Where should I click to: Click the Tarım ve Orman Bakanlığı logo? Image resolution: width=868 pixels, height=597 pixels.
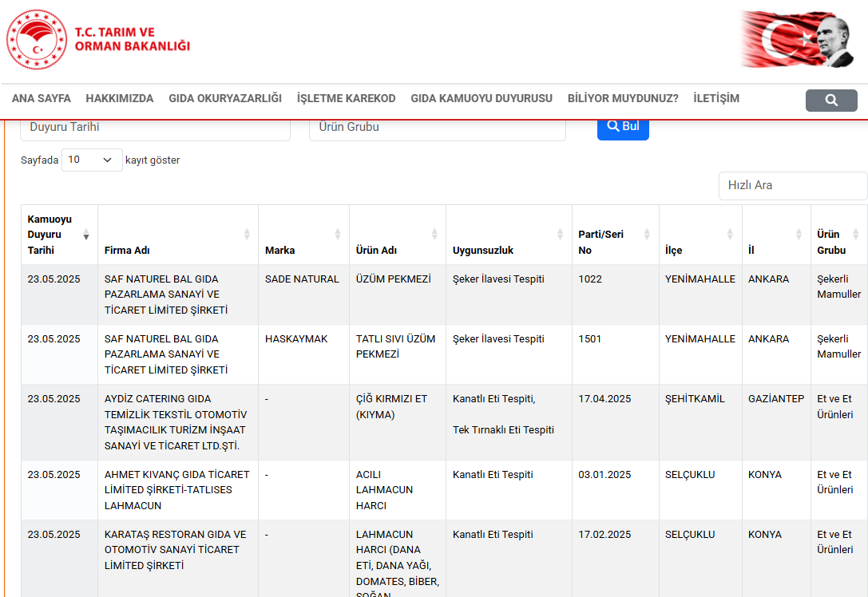37,39
